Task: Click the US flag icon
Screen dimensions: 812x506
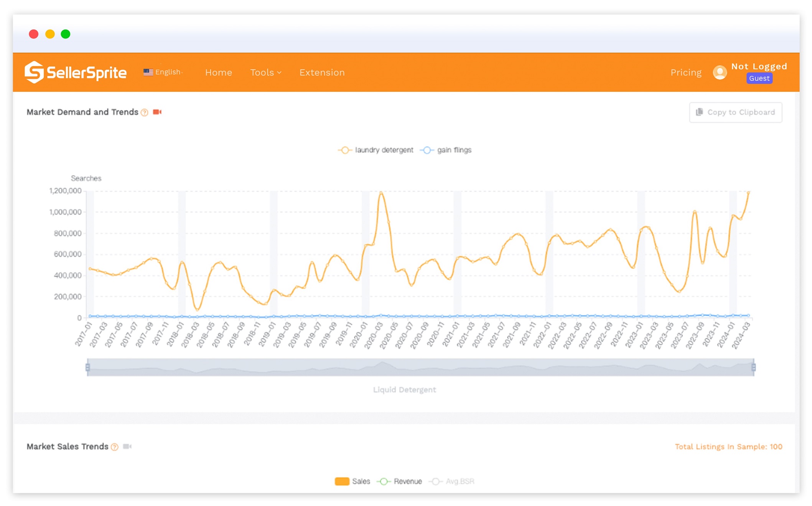Action: click(148, 72)
